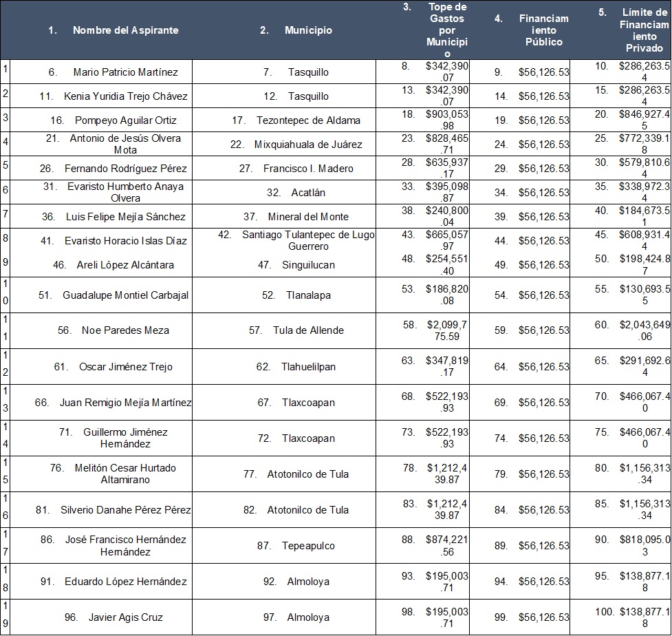This screenshot has height=636, width=672.
Task: Click private limit '$2,043,649.06'
Action: coord(644,330)
